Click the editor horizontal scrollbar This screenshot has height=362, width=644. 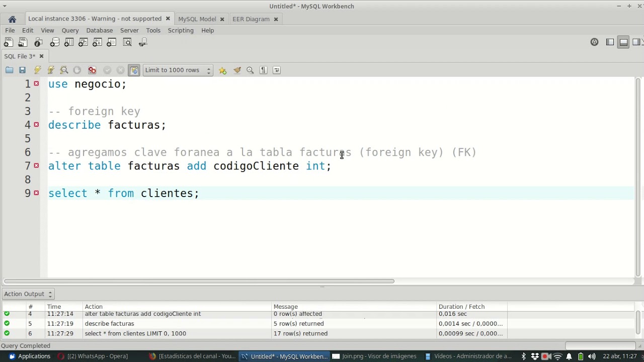click(x=199, y=281)
